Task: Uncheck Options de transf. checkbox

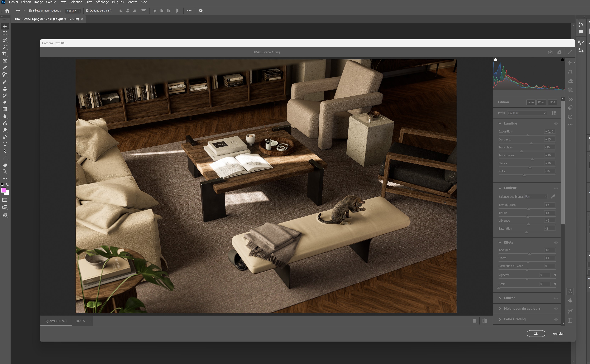Action: (x=87, y=11)
